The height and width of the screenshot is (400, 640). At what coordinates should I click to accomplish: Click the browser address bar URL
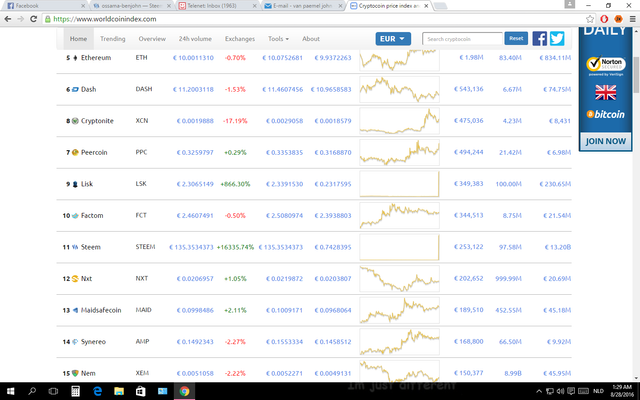[105, 19]
